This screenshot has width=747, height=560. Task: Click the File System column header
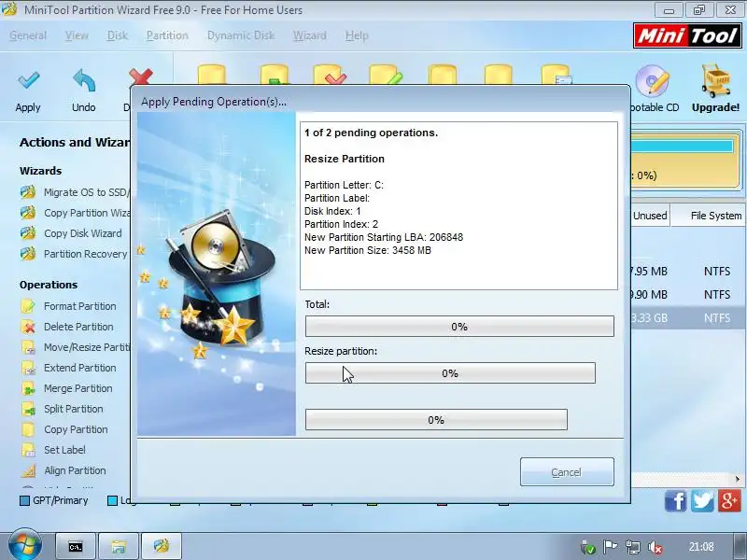[x=710, y=216]
